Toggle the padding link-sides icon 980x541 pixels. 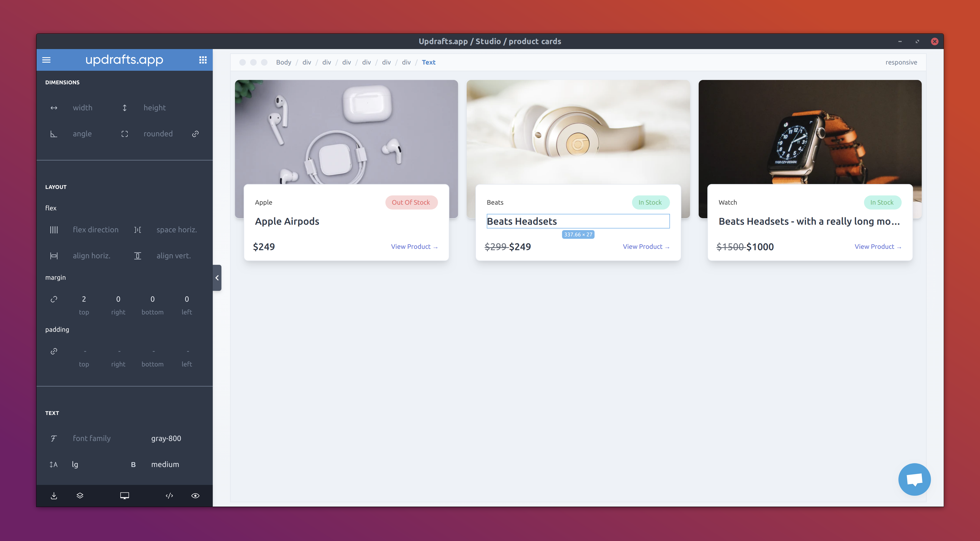pyautogui.click(x=54, y=351)
